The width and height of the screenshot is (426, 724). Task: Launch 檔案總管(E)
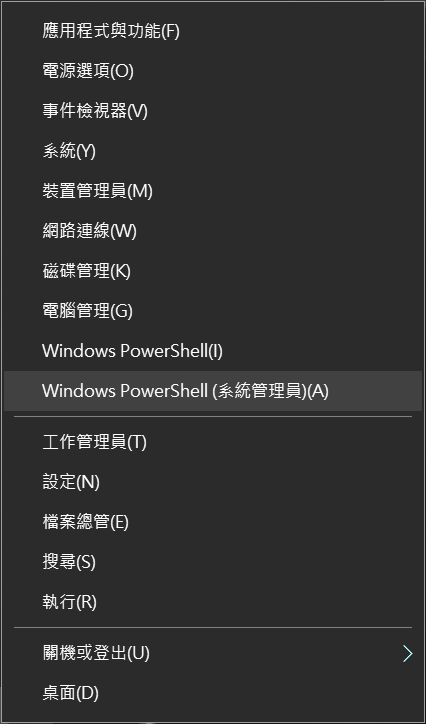pyautogui.click(x=213, y=522)
